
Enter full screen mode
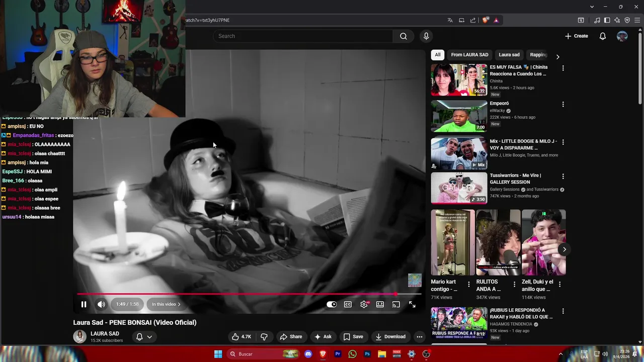click(x=412, y=304)
